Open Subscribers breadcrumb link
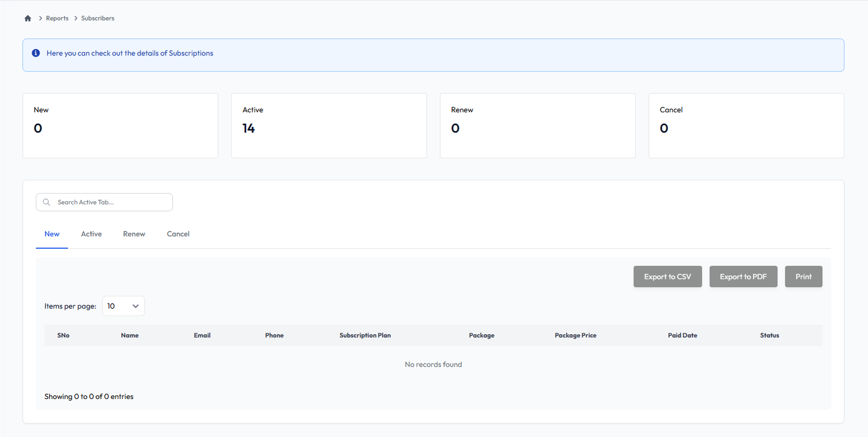Image resolution: width=868 pixels, height=437 pixels. point(98,18)
